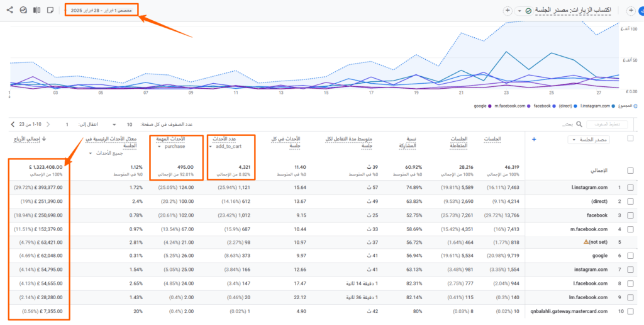
Task: Open the rows per page dropdown showing 10
Action: pyautogui.click(x=122, y=124)
